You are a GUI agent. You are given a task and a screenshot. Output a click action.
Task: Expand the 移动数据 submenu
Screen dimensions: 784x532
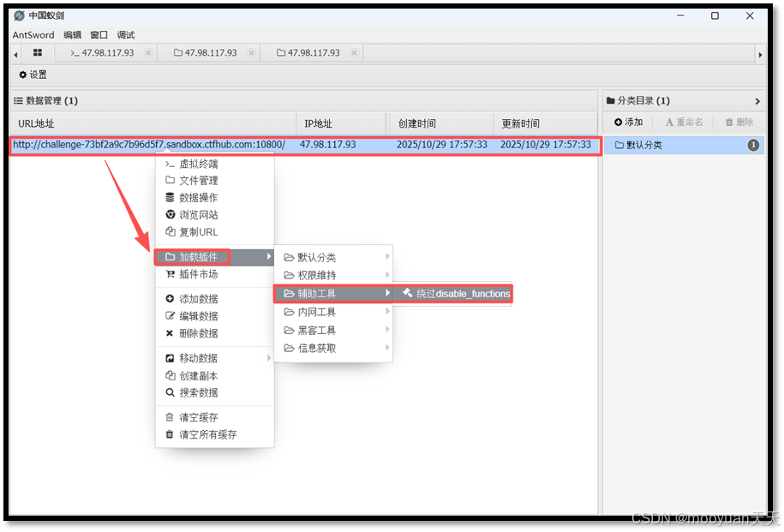[x=215, y=358]
